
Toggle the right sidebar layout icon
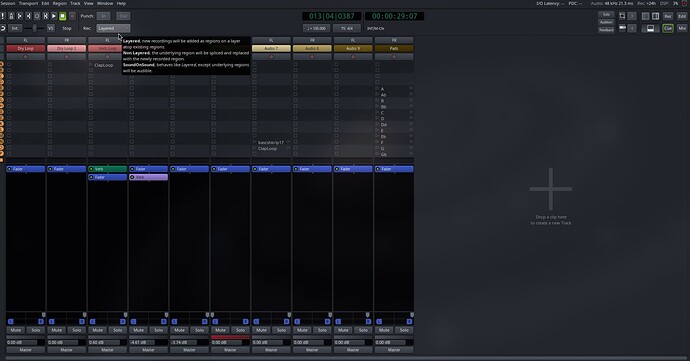point(655,16)
